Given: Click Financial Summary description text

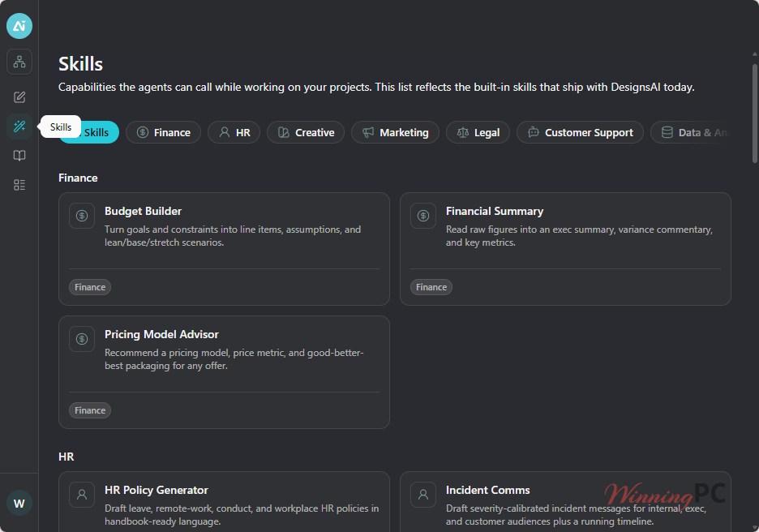Looking at the screenshot, I should [579, 236].
